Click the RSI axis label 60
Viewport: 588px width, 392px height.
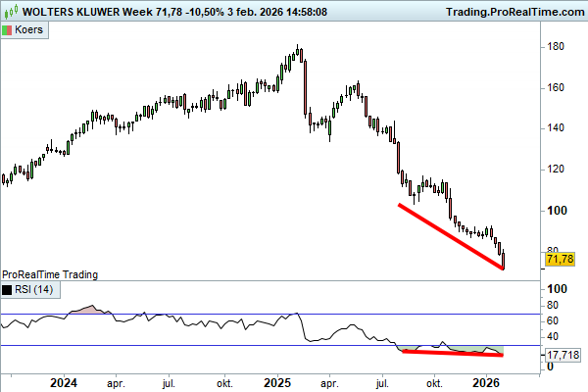click(553, 321)
